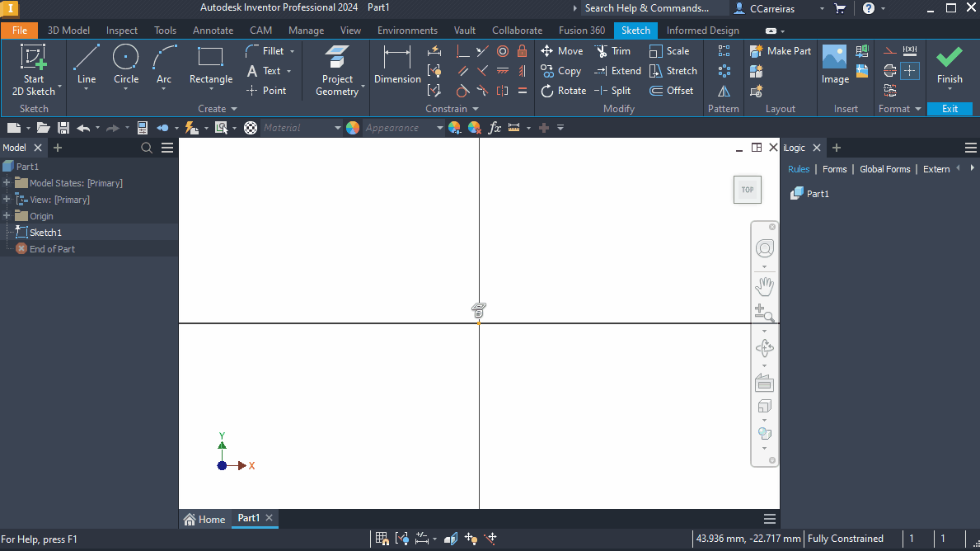Toggle Constraint Settings icon in ribbon
The width and height of the screenshot is (980, 551).
tap(434, 91)
